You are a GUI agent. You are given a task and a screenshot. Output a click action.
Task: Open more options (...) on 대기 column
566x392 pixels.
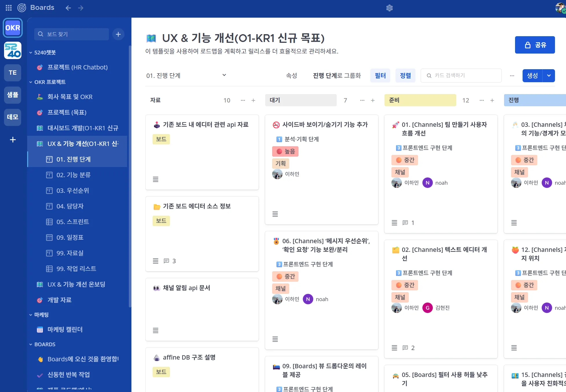click(362, 100)
